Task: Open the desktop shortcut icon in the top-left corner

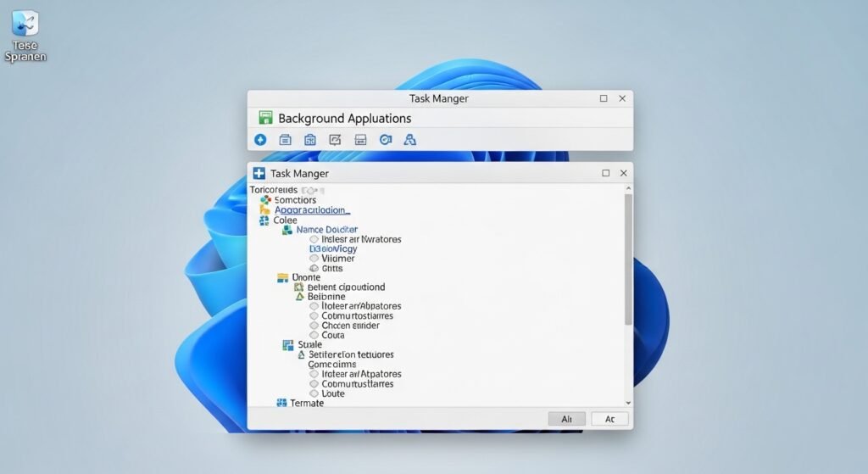Action: (25, 24)
